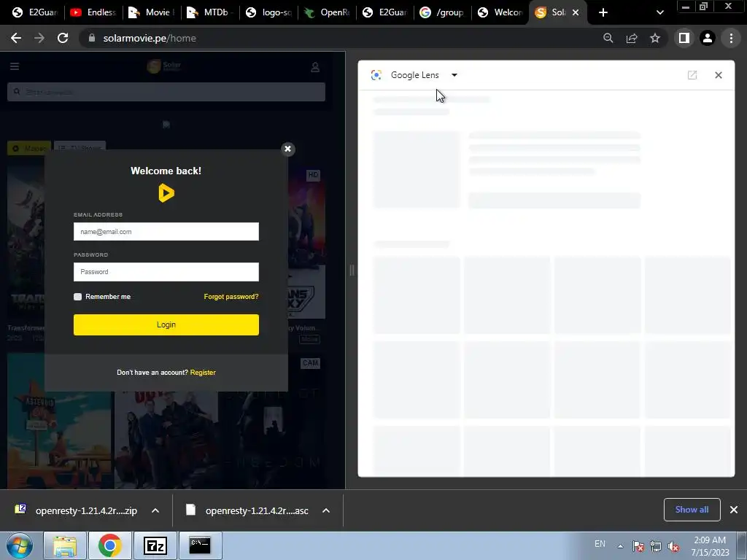Open Windows Start menu orb
747x560 pixels.
[20, 545]
